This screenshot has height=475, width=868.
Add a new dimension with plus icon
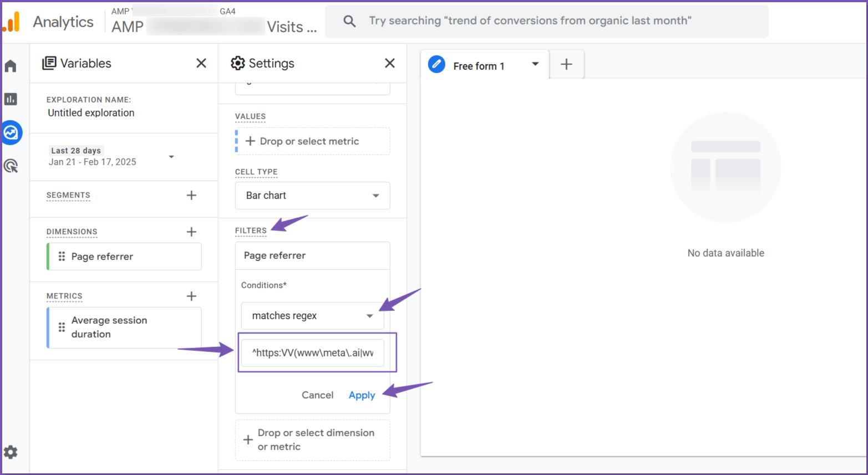[x=191, y=232]
